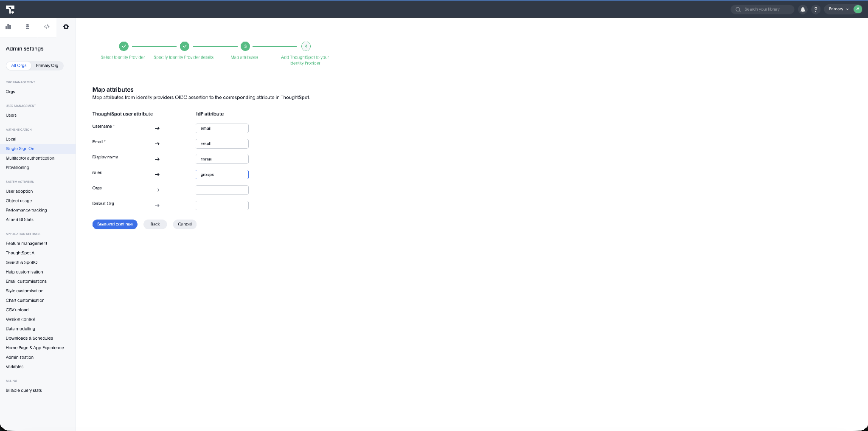Open the help question mark icon
Viewport: 868px width, 431px height.
pyautogui.click(x=815, y=9)
